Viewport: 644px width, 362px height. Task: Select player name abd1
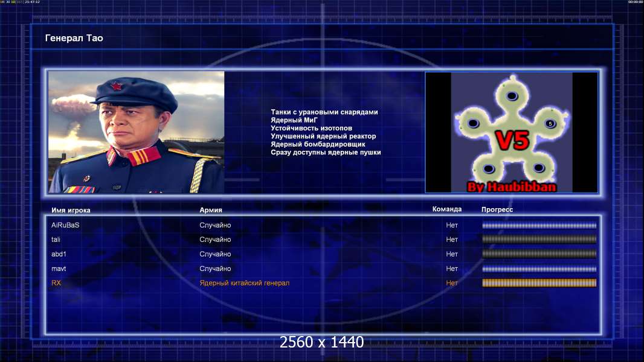point(59,254)
